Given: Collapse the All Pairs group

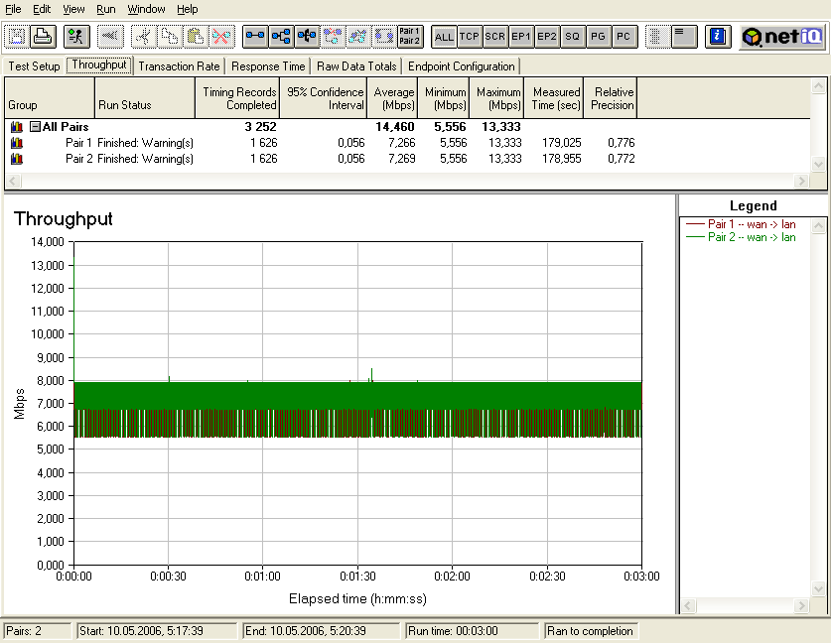Looking at the screenshot, I should point(35,127).
